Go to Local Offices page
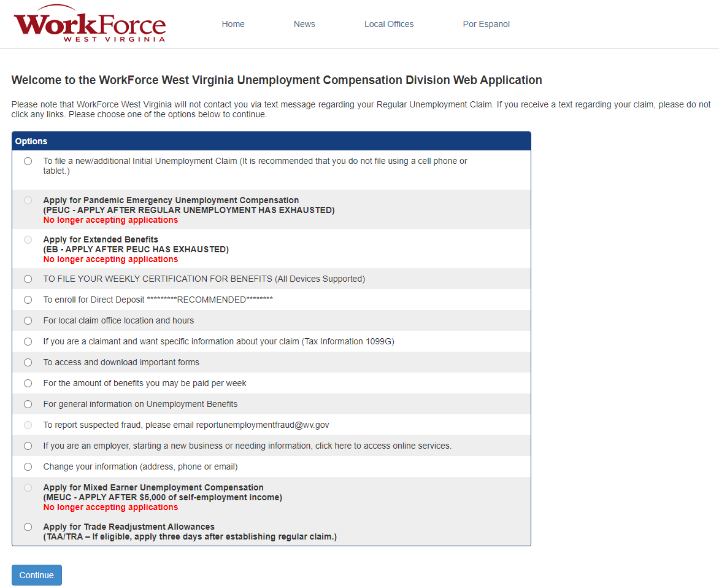 [389, 25]
